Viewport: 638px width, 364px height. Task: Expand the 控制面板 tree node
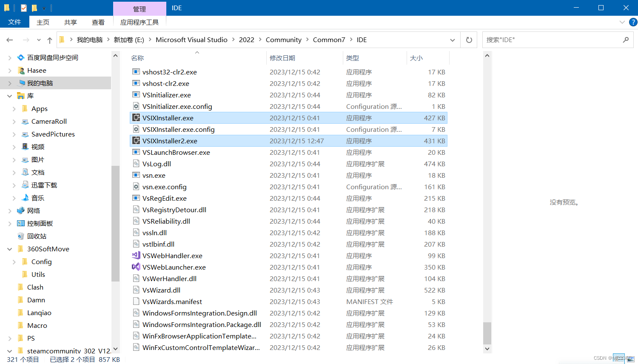(10, 223)
